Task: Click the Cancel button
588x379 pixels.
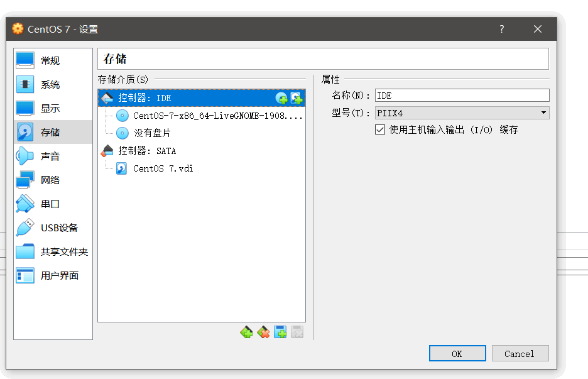Action: [x=520, y=353]
